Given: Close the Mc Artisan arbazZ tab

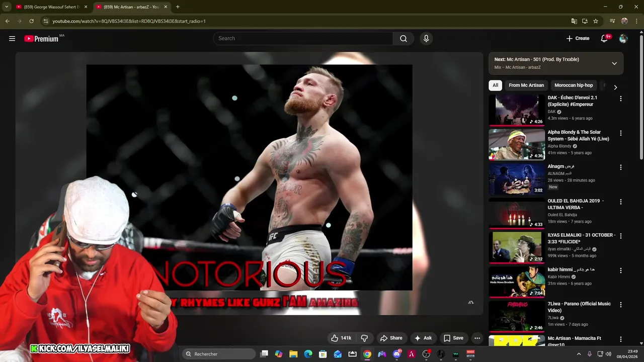Looking at the screenshot, I should click(166, 7).
